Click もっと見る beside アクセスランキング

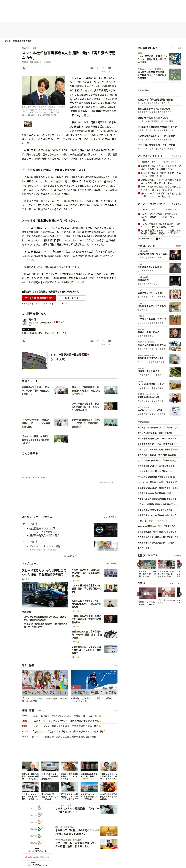[x=176, y=156]
